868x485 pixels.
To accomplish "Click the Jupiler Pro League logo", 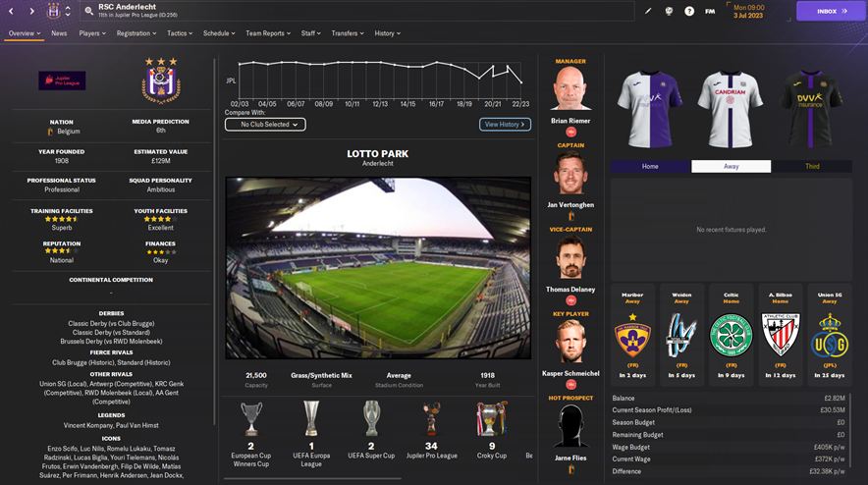I will tap(62, 81).
